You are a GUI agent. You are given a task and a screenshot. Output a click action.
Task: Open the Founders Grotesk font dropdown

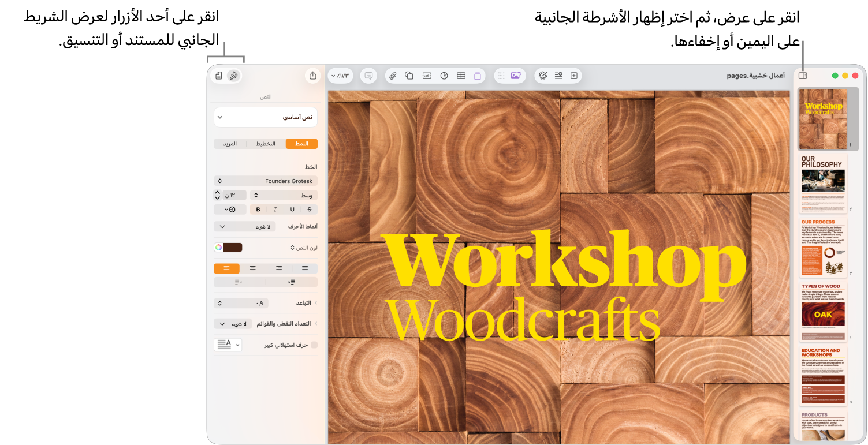[x=266, y=181]
